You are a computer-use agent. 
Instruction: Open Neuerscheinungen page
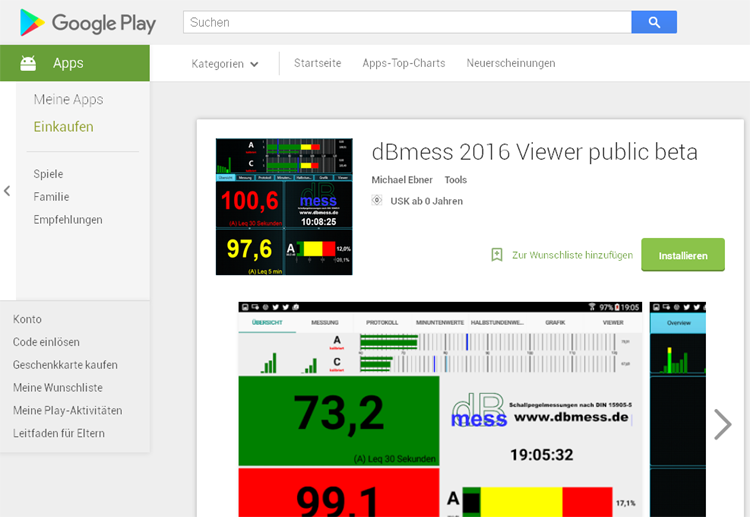[511, 63]
